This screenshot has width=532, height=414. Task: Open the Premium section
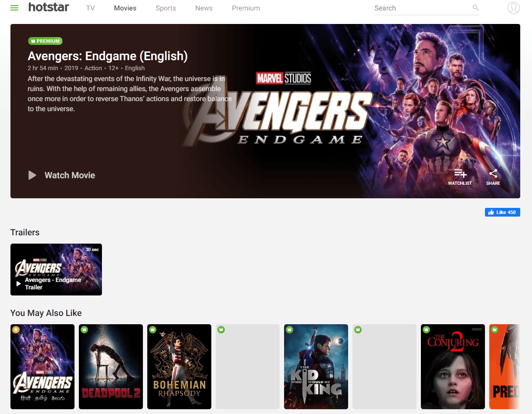[246, 8]
